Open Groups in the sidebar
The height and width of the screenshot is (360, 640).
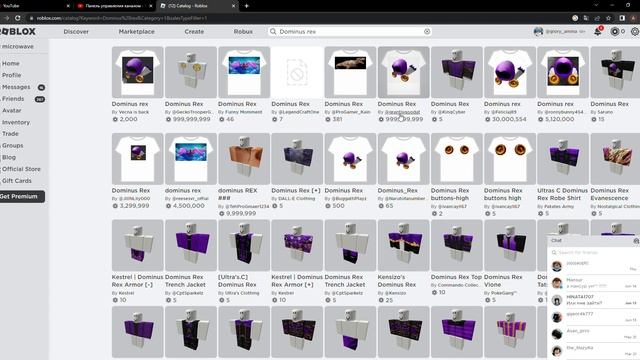[x=13, y=145]
